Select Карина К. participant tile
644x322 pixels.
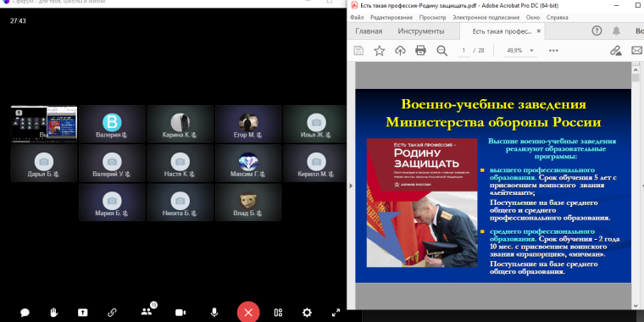(x=180, y=124)
